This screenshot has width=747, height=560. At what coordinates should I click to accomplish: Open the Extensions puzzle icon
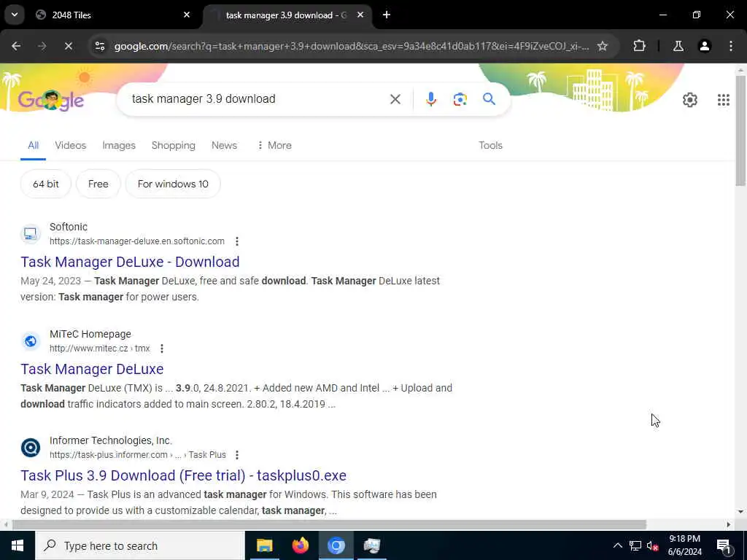click(639, 46)
